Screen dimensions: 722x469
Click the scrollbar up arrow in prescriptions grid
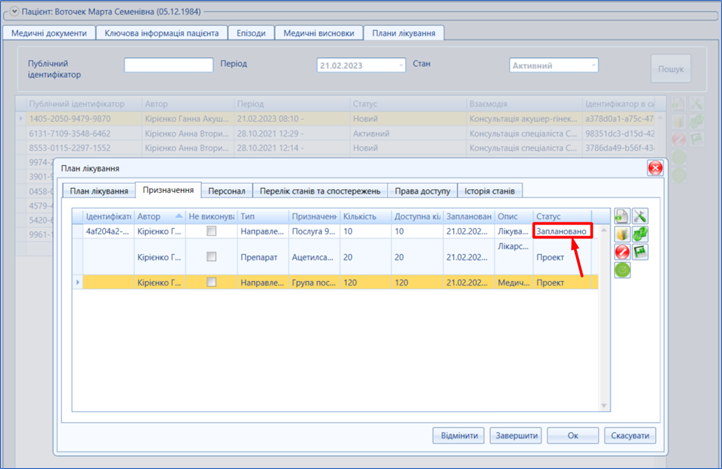coord(604,230)
